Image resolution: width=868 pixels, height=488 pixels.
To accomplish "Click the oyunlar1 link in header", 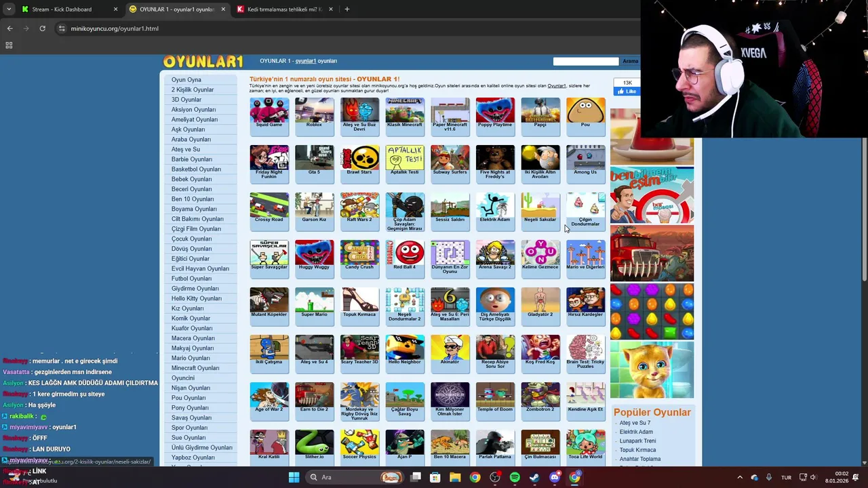I will (x=306, y=61).
